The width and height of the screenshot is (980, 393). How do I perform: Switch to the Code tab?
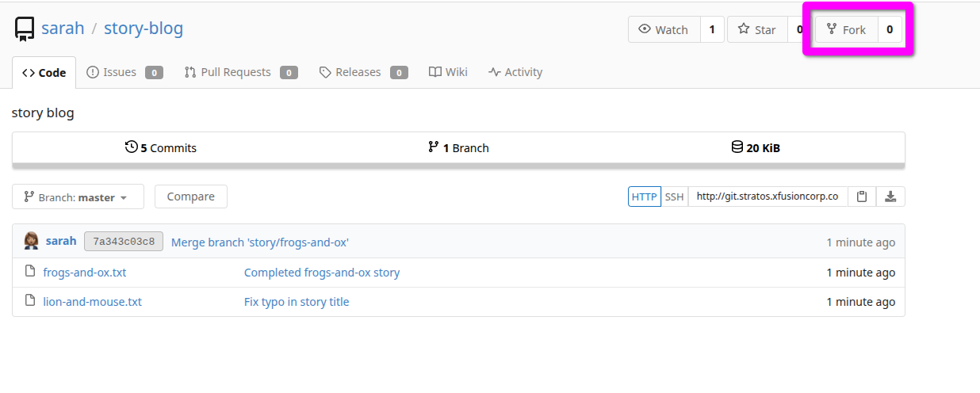click(x=44, y=72)
